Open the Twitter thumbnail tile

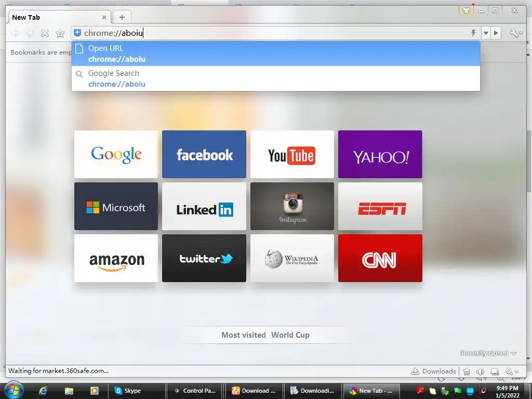pyautogui.click(x=204, y=258)
